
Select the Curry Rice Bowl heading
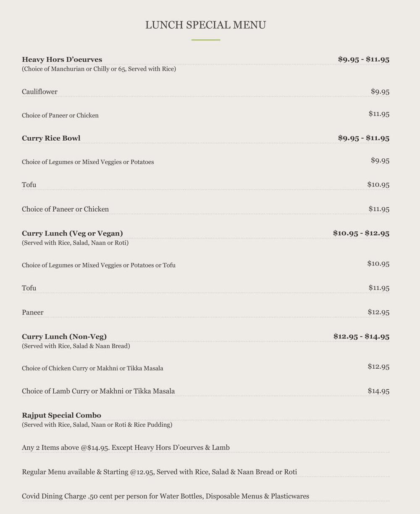pos(51,138)
